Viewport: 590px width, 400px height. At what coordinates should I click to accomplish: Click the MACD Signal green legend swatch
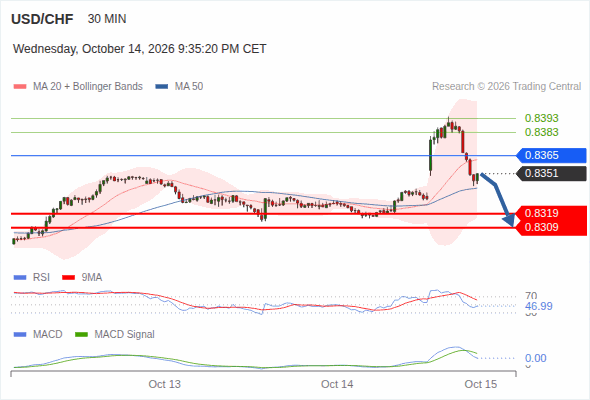(x=81, y=335)
